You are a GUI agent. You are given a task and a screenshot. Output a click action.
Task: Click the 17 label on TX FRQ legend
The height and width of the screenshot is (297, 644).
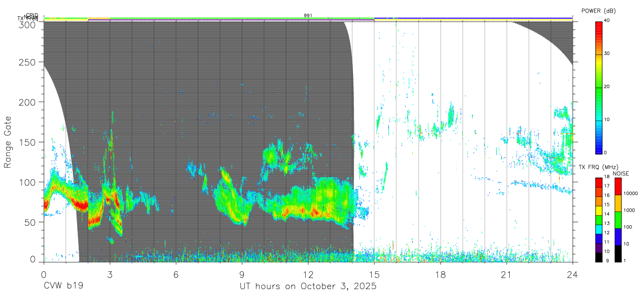point(607,186)
